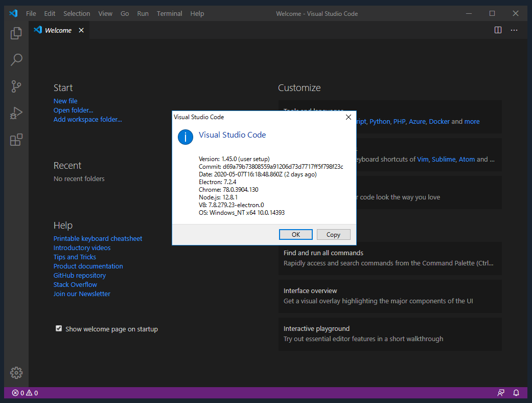Open the View menu
The width and height of the screenshot is (532, 403).
point(105,14)
